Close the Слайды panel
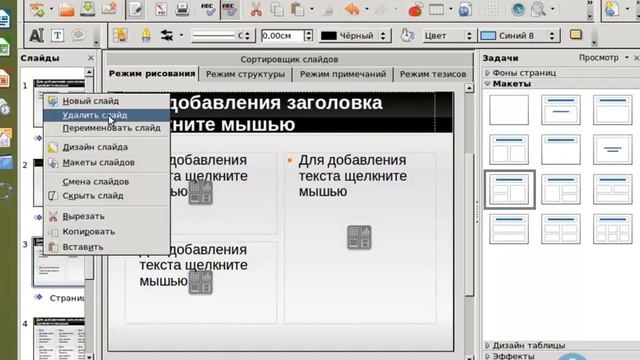 [91, 58]
